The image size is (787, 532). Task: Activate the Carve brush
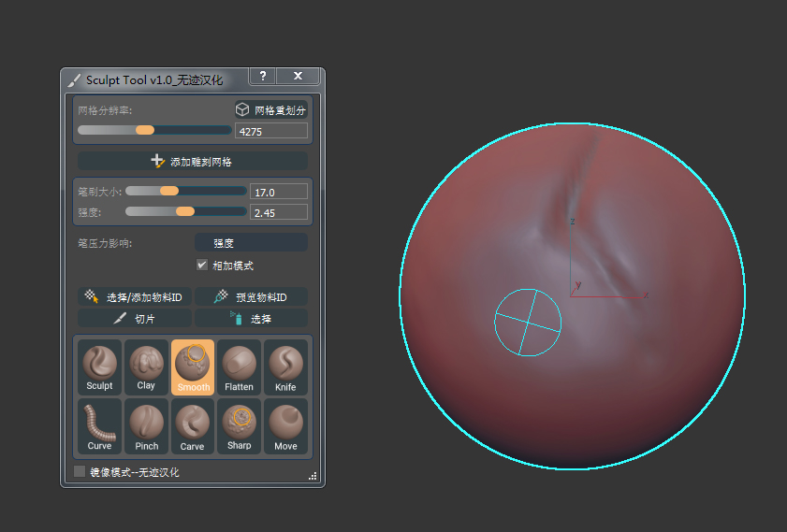pyautogui.click(x=193, y=426)
